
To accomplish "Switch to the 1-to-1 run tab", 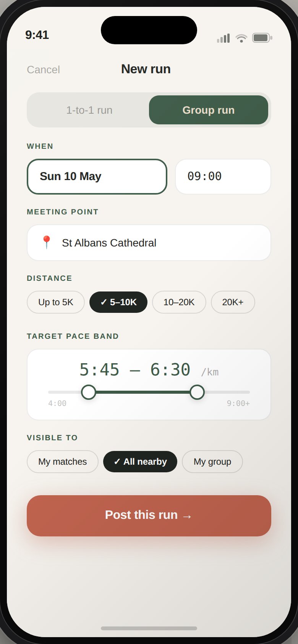I will (x=89, y=110).
